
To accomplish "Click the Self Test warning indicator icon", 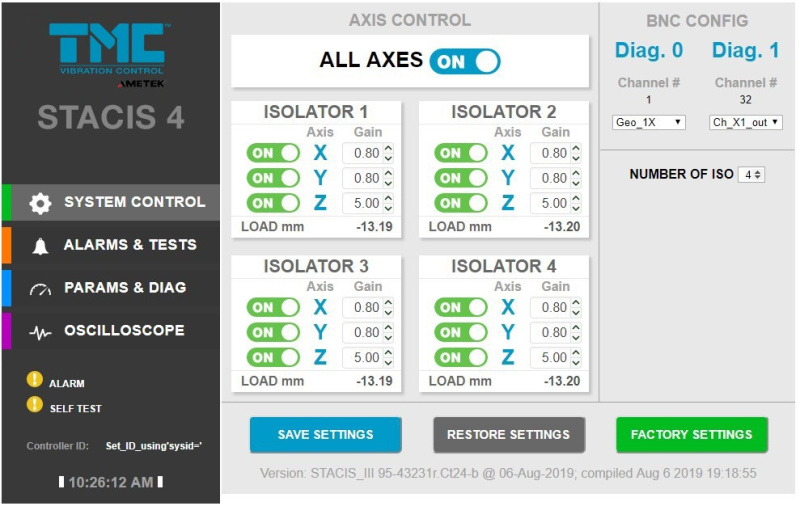I will click(35, 406).
